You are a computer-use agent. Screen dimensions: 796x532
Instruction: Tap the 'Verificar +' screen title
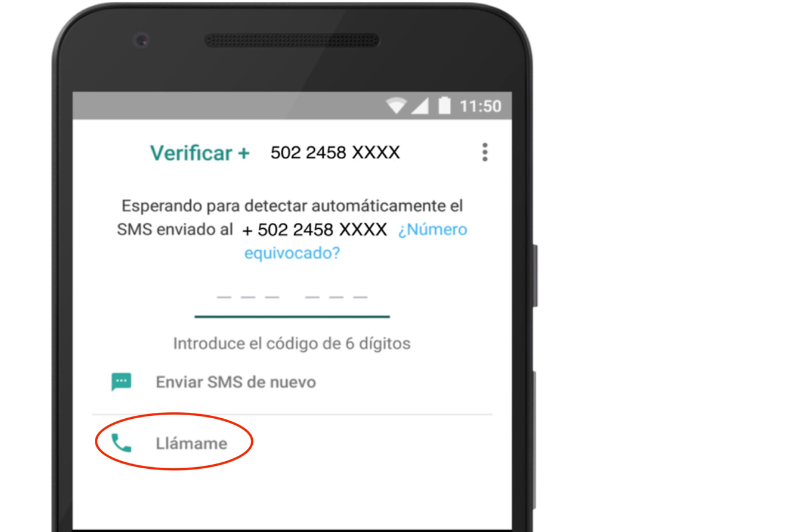pyautogui.click(x=200, y=153)
